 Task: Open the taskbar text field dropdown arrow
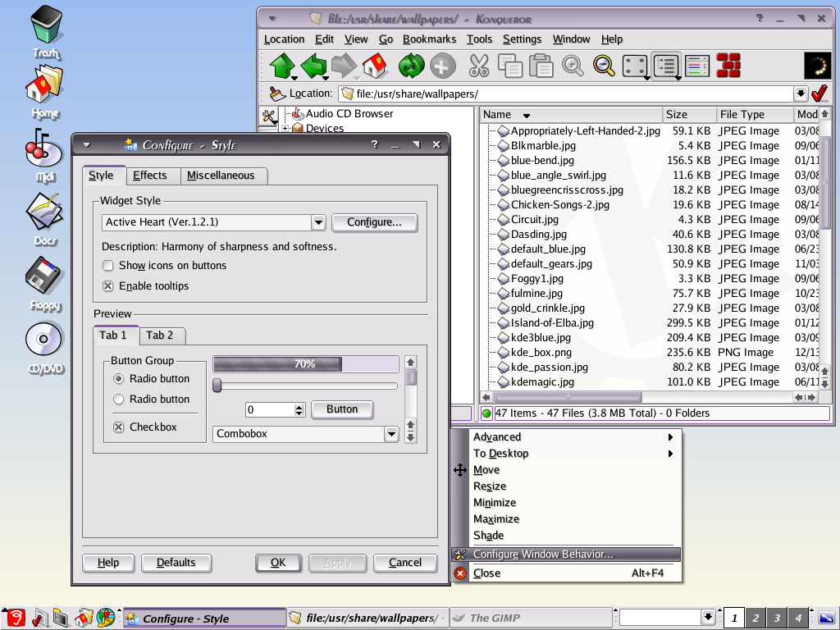pos(708,617)
